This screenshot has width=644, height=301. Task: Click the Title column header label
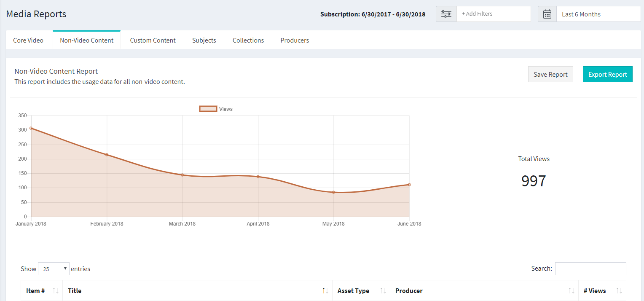(75, 290)
